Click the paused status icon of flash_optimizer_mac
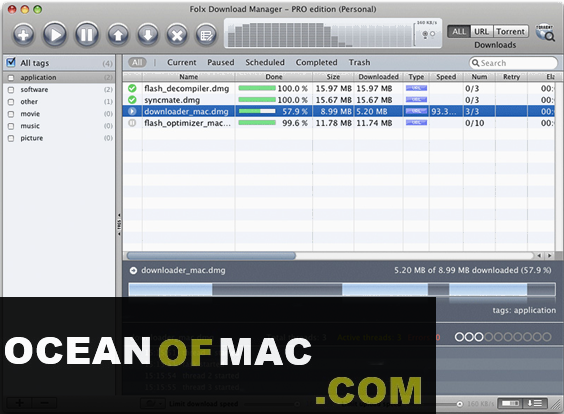564x414 pixels. (132, 123)
